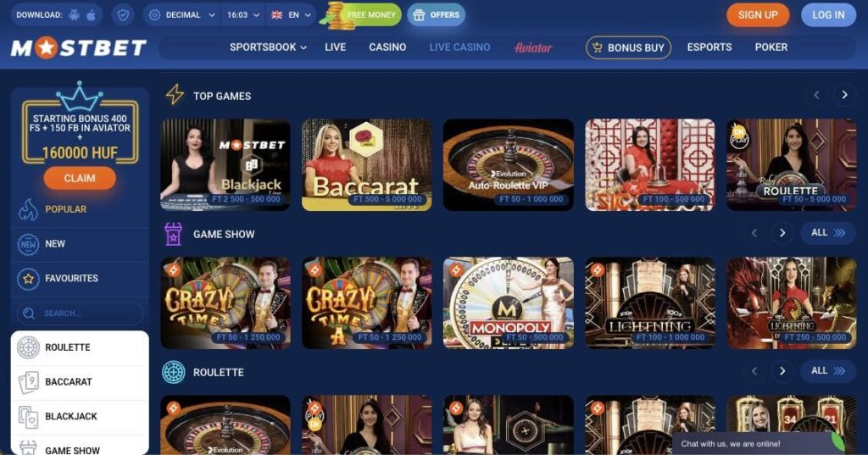Select the NEW badge icon
The image size is (868, 455).
pyautogui.click(x=28, y=244)
